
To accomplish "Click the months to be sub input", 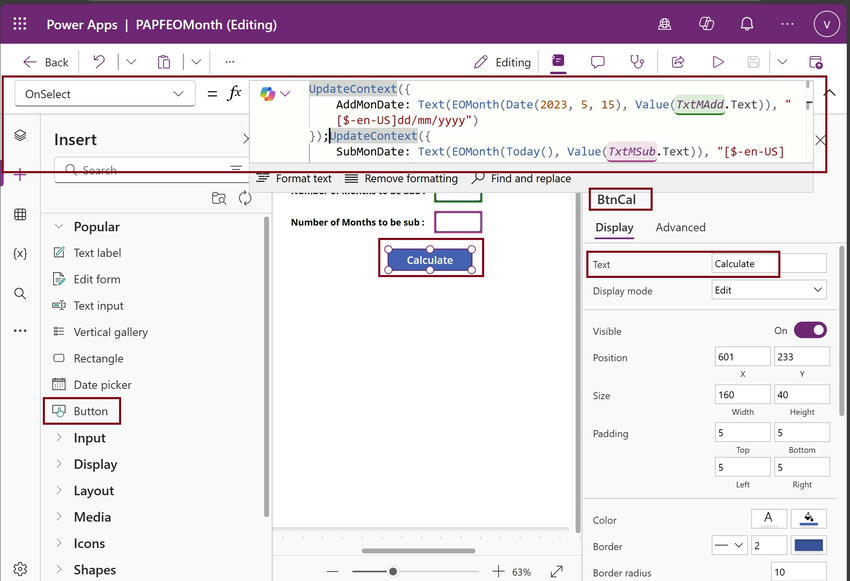I will [458, 222].
